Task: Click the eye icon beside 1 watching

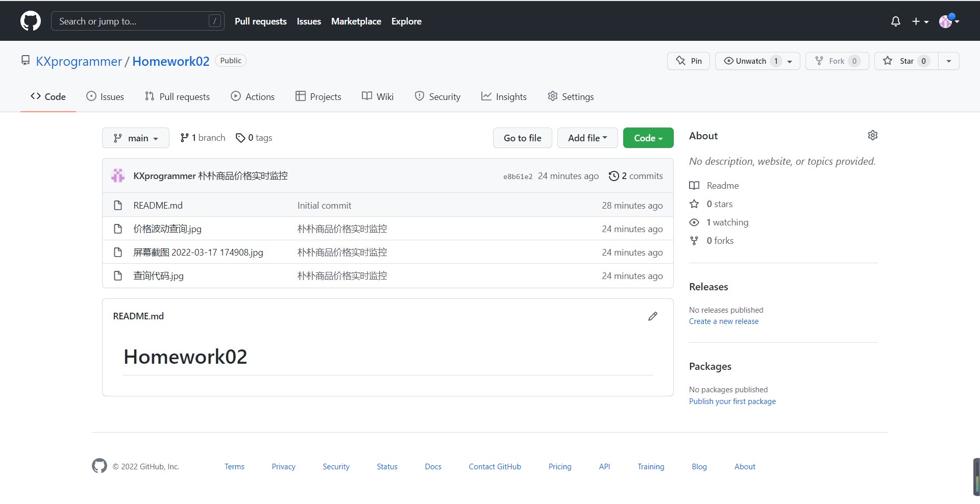Action: click(694, 222)
